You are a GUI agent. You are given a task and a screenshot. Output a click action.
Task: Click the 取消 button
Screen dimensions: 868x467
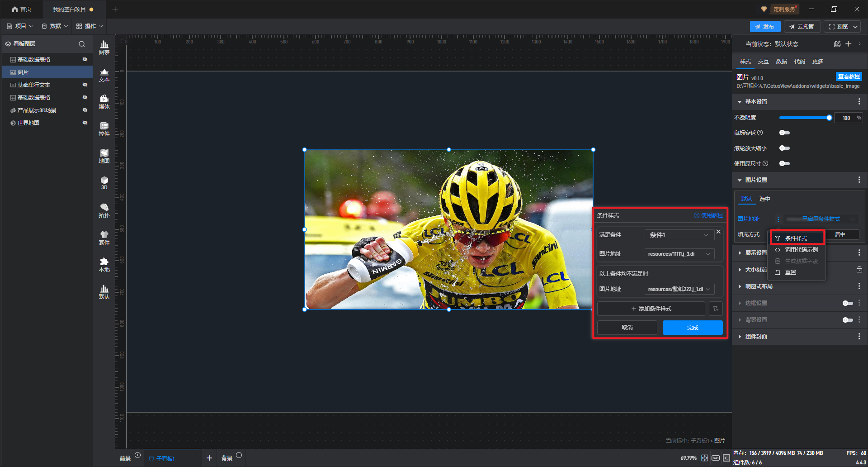click(627, 328)
